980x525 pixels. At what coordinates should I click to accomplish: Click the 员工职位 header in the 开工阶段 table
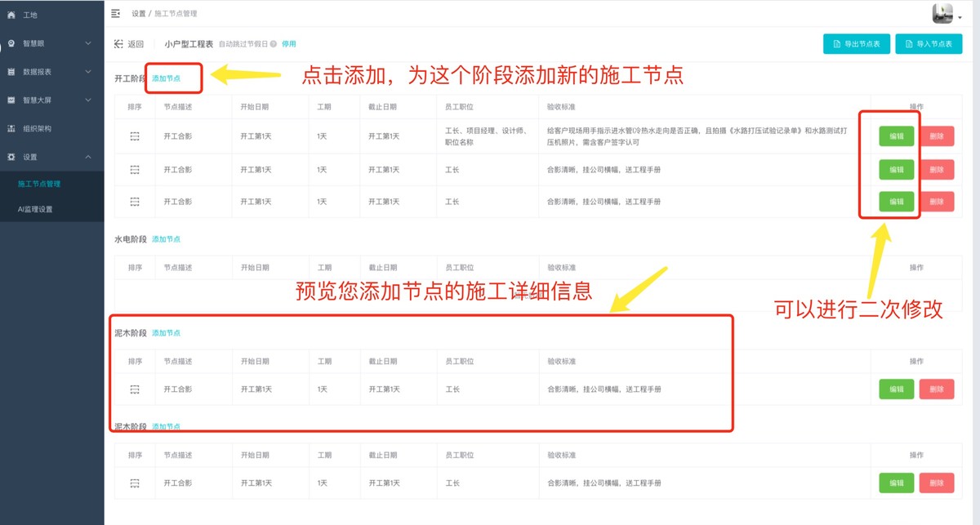click(x=460, y=107)
